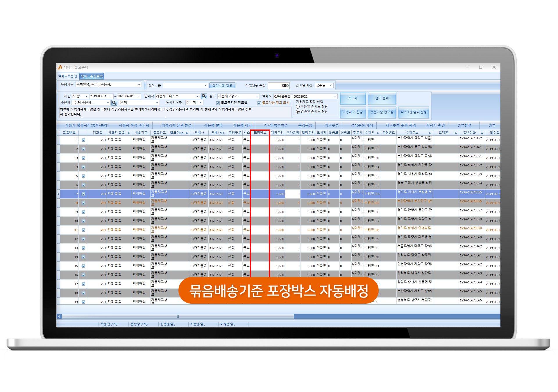Click left arrow of horizontal scrollbar

click(x=59, y=316)
